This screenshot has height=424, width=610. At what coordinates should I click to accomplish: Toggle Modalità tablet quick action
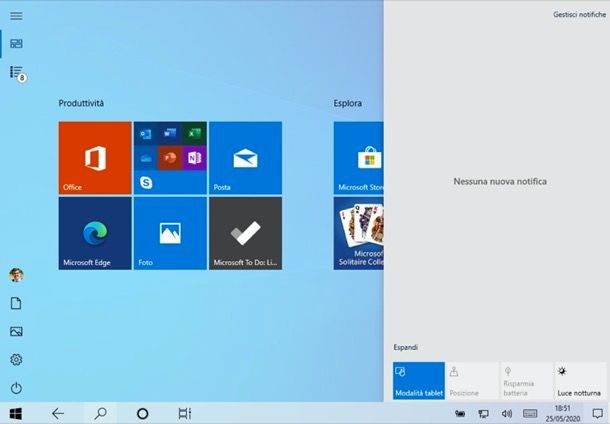(419, 380)
